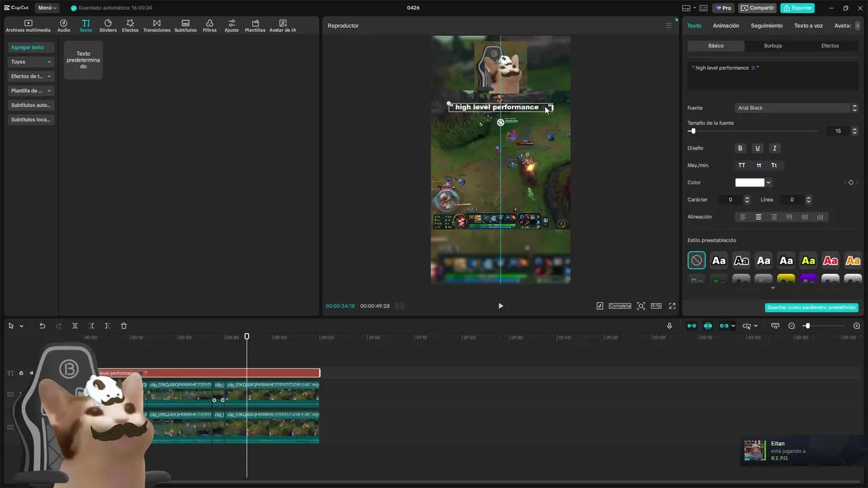Viewport: 868px width, 488px height.
Task: Click Guardar como parámetro predefinido
Action: [x=811, y=307]
